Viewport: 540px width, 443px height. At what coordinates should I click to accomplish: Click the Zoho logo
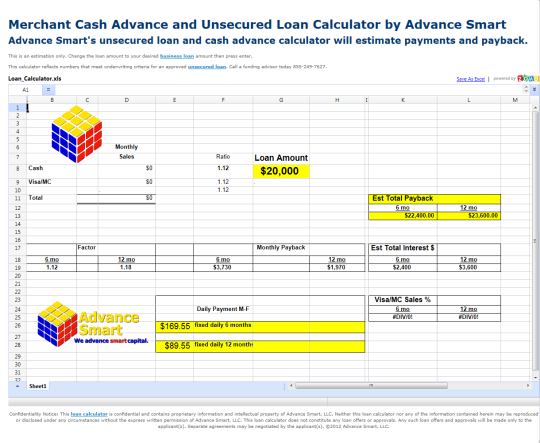click(528, 79)
